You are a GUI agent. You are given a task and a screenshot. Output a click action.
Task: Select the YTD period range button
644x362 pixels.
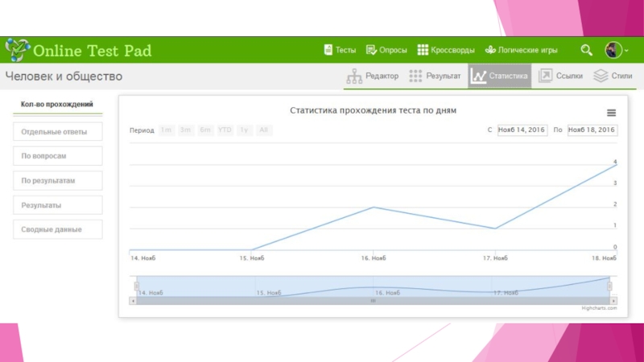[x=225, y=130]
